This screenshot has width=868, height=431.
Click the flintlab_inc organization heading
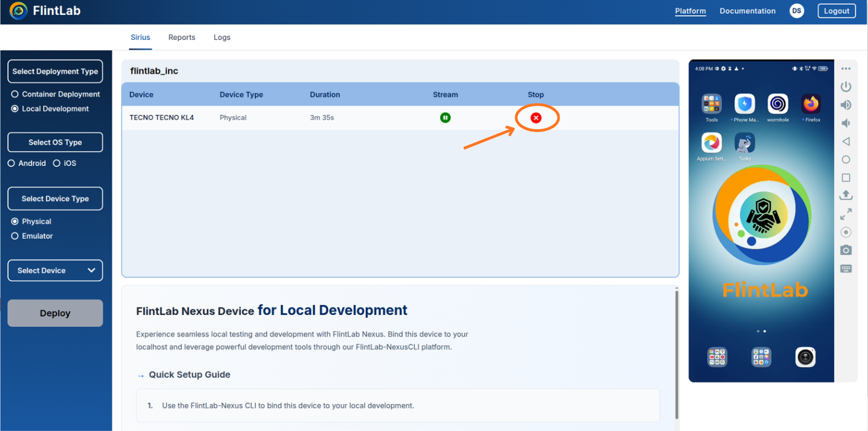pyautogui.click(x=154, y=71)
